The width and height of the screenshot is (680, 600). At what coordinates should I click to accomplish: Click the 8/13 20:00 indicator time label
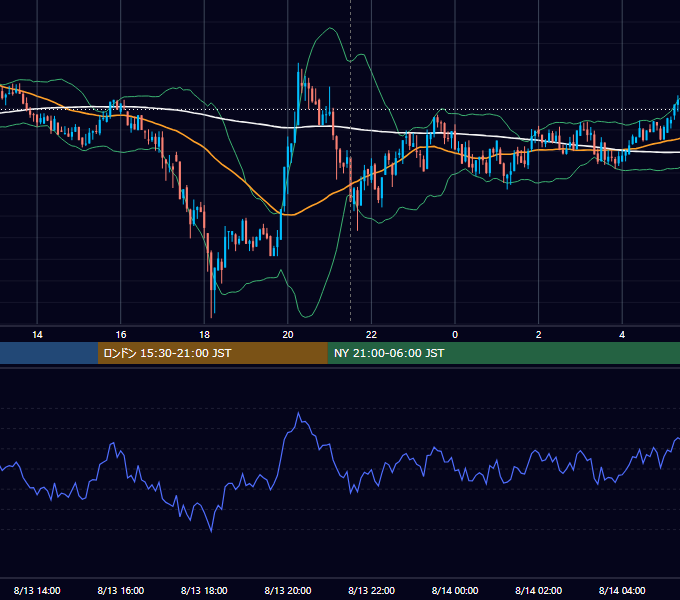tap(288, 590)
